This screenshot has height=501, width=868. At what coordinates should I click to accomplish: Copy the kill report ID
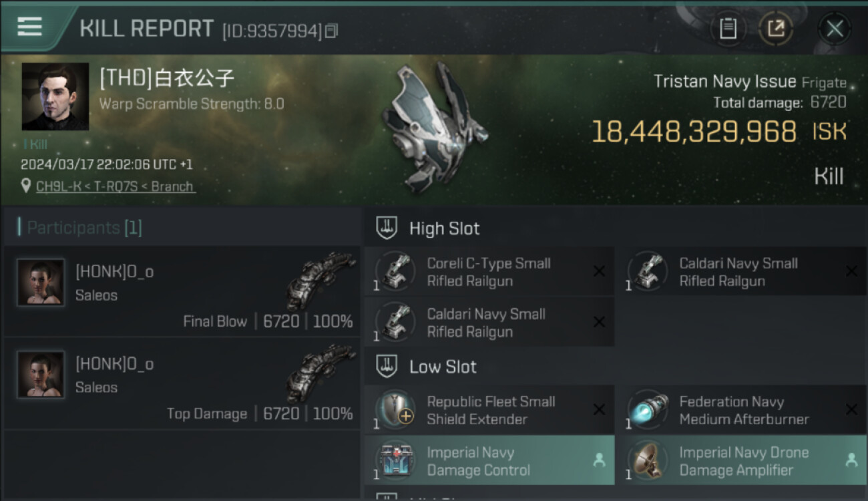tap(332, 31)
